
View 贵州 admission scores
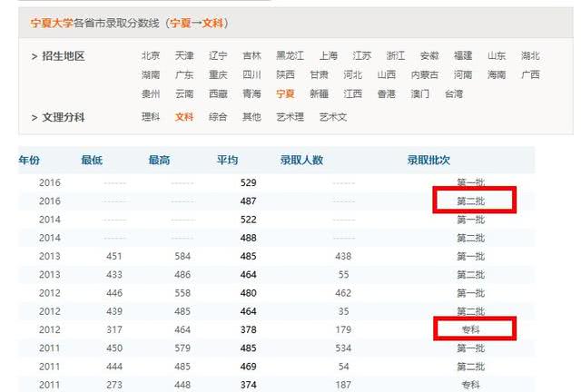coord(151,94)
